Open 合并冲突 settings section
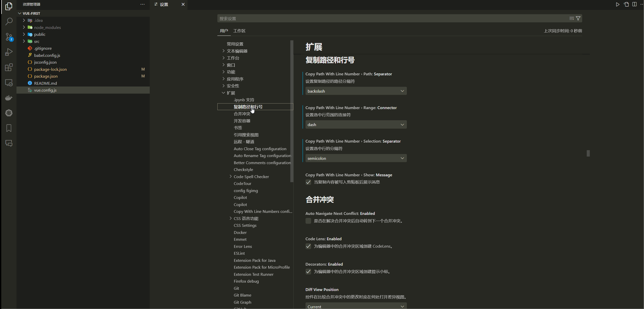 pos(242,114)
